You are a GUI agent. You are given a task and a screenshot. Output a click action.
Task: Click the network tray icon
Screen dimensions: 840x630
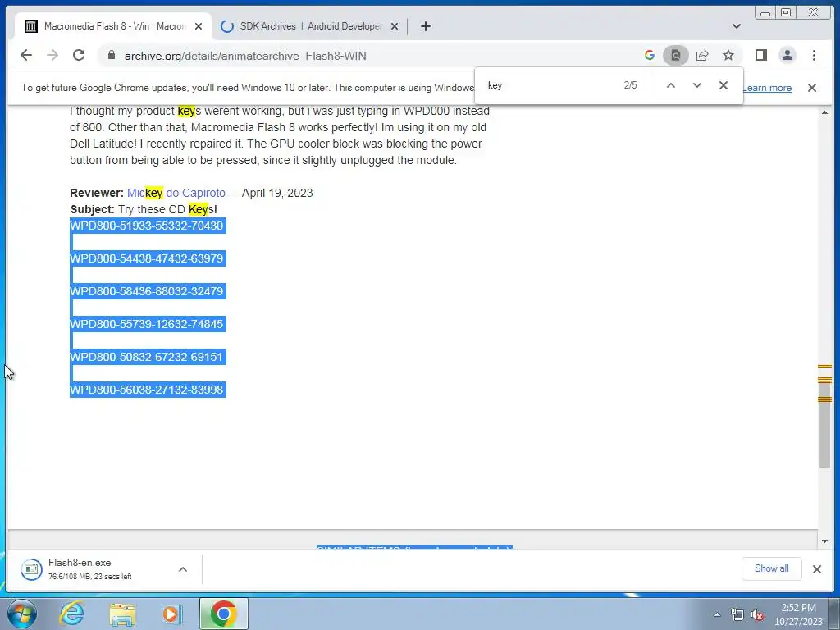pyautogui.click(x=737, y=615)
